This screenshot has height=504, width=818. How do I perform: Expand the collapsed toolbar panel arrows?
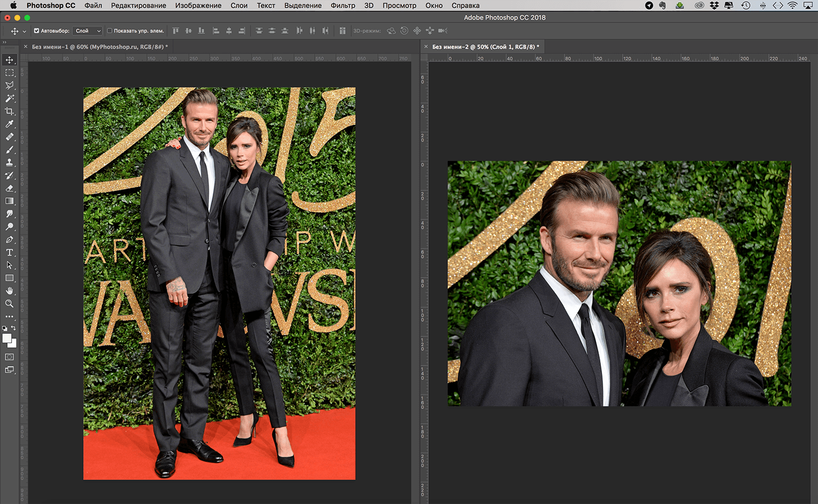pos(4,42)
